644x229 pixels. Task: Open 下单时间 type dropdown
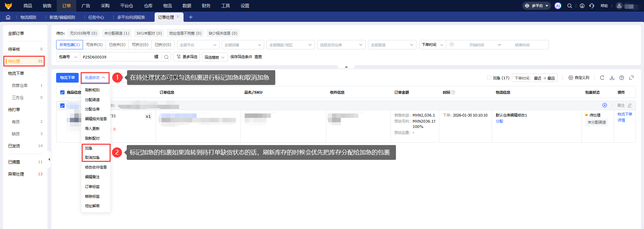pyautogui.click(x=433, y=45)
